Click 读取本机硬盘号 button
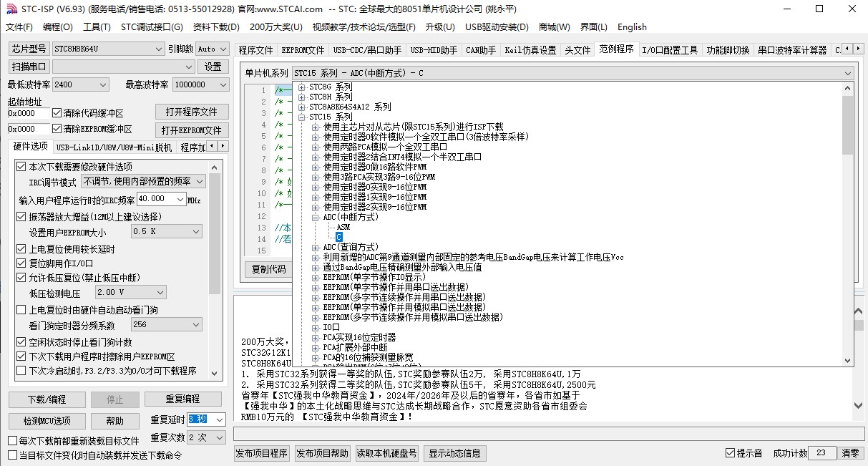 387,453
